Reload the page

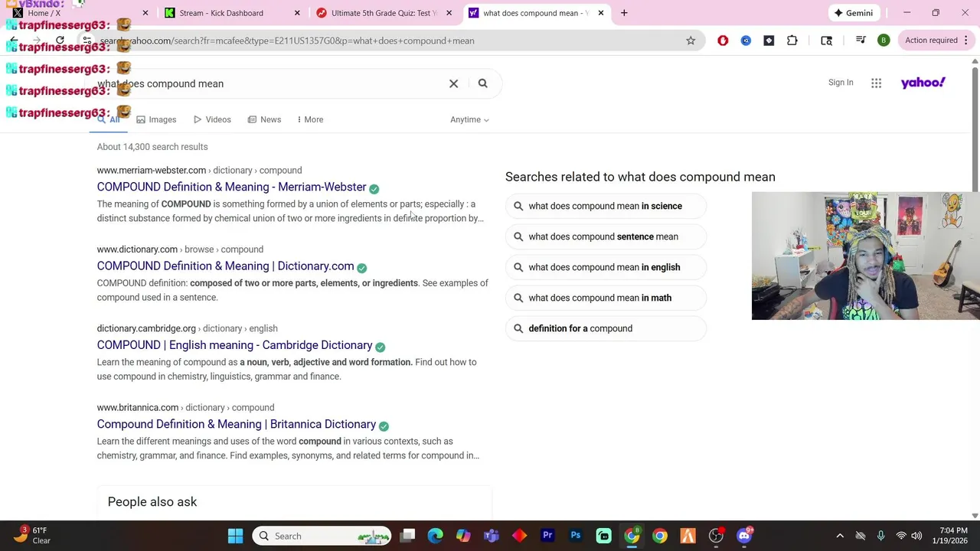click(x=60, y=41)
